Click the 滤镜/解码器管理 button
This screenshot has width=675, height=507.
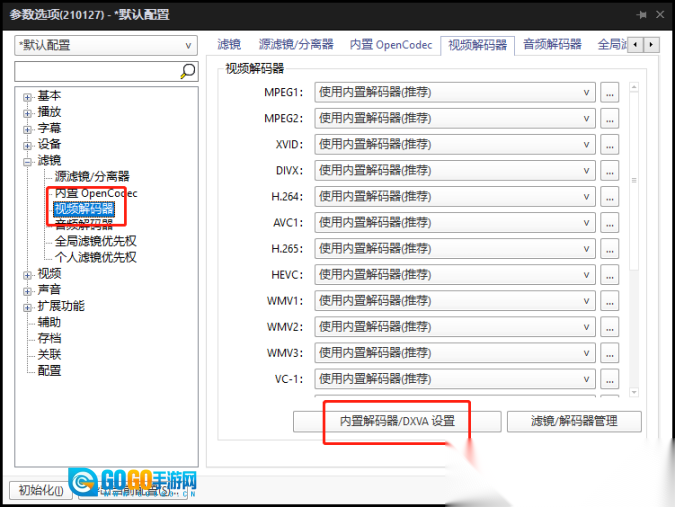pyautogui.click(x=573, y=421)
